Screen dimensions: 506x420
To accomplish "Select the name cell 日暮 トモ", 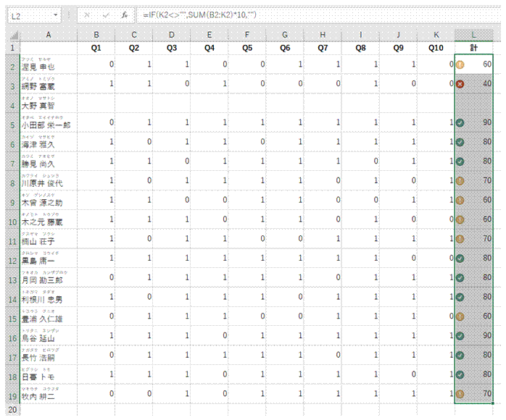I will (x=49, y=374).
